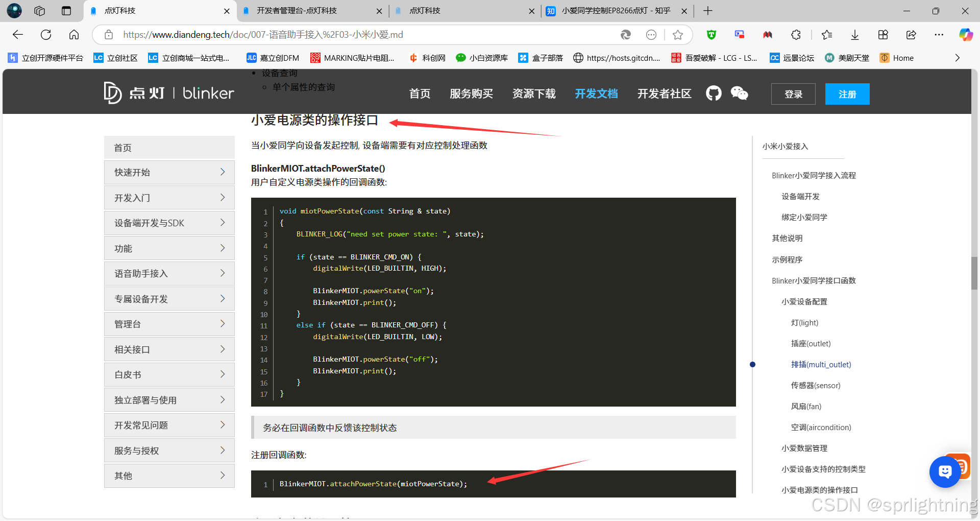Open Copilot icon in browser toolbar
The image size is (980, 521).
966,35
